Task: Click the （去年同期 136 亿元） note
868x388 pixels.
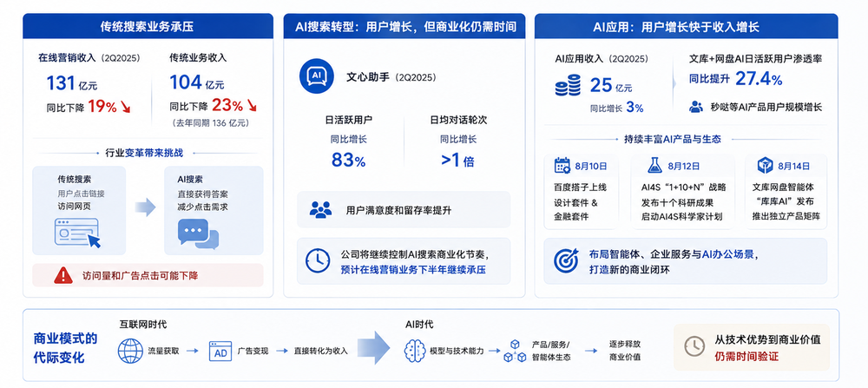Action: coord(211,123)
